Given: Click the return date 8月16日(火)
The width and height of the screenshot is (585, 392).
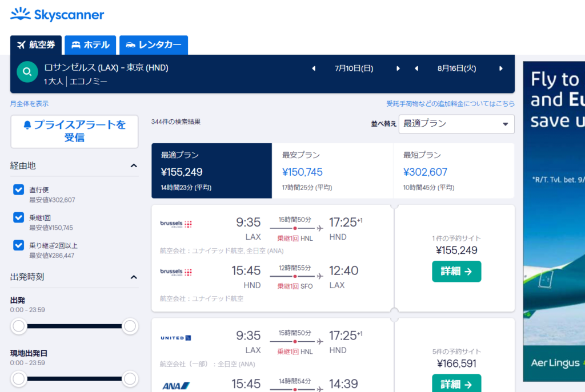Looking at the screenshot, I should tap(456, 68).
